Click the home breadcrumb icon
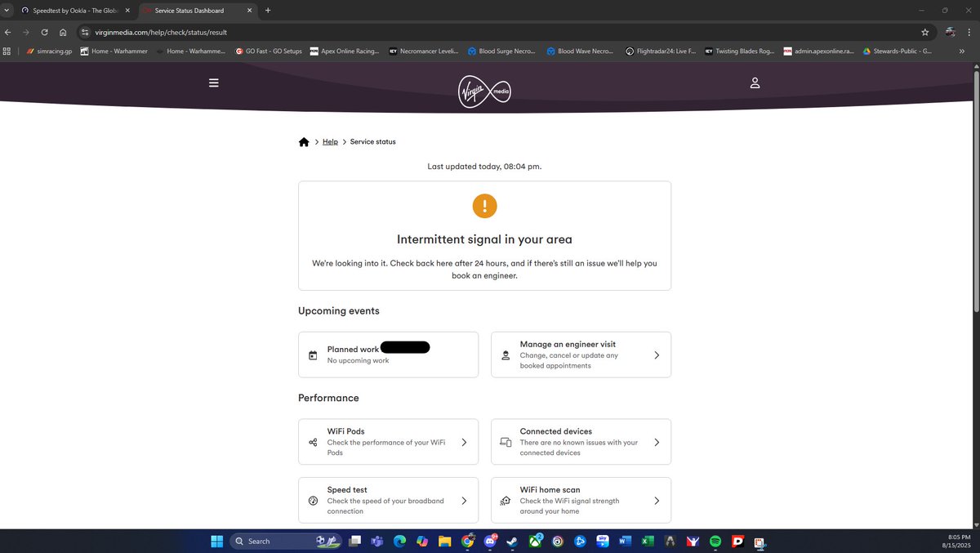980x553 pixels. 304,142
